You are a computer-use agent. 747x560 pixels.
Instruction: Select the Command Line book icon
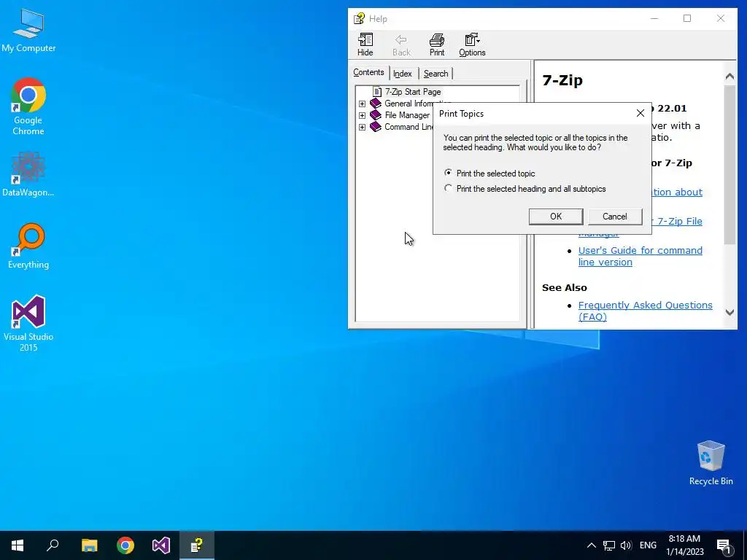pyautogui.click(x=376, y=127)
